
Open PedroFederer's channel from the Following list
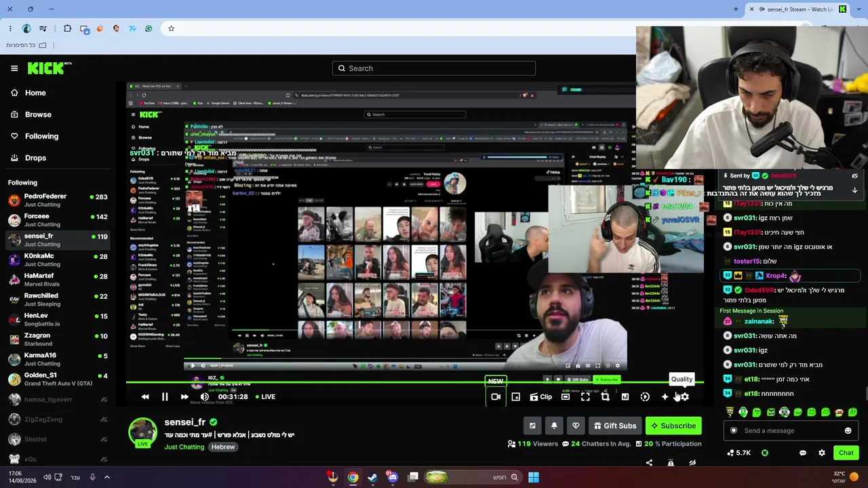58,200
